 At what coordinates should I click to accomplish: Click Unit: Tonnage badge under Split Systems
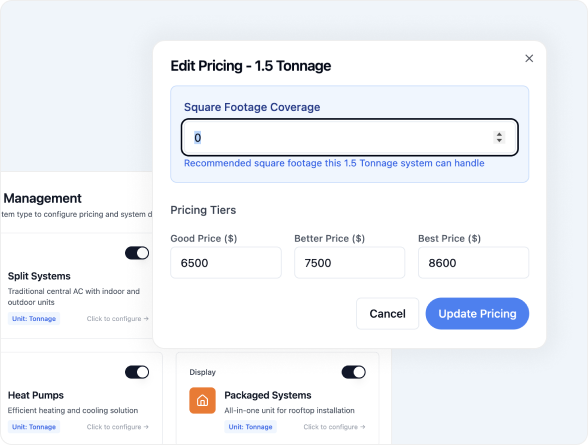[34, 319]
